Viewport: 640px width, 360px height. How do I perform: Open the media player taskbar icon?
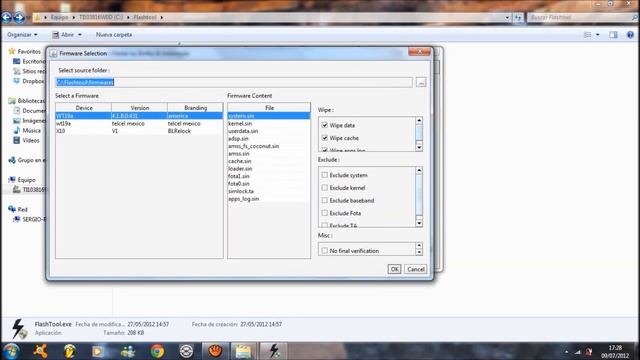[x=98, y=351]
